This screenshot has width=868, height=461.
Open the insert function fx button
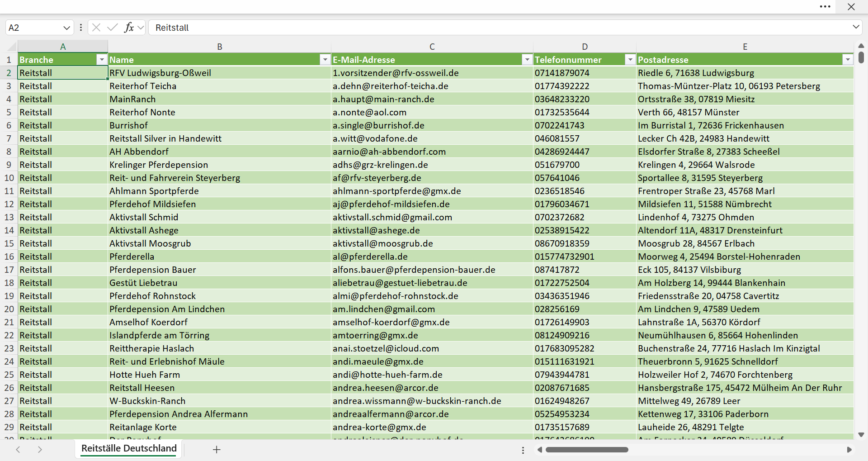click(129, 28)
